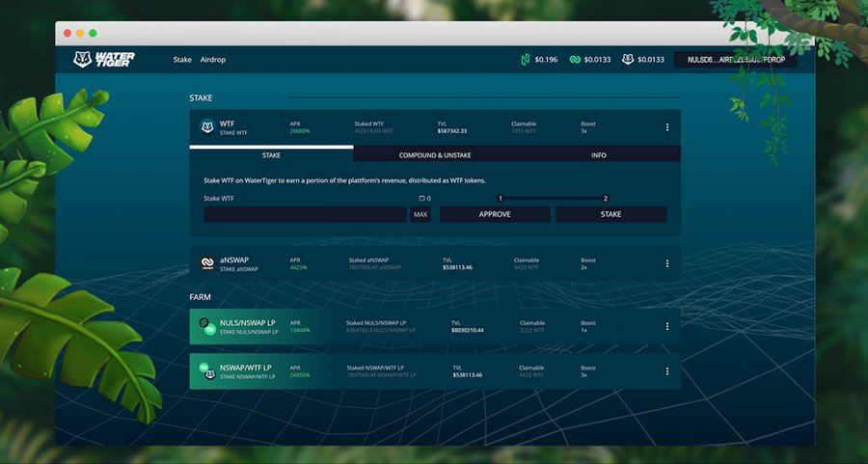Collapse the WTF staking row header
The height and width of the screenshot is (464, 868).
[x=435, y=127]
